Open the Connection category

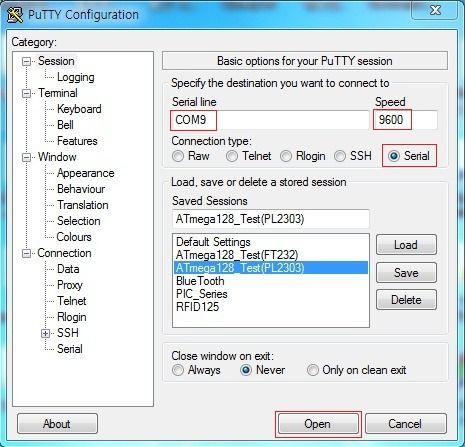click(x=64, y=253)
